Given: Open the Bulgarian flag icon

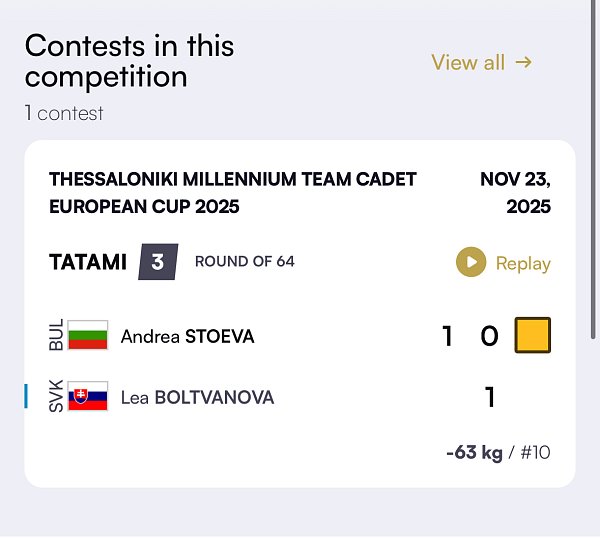Looking at the screenshot, I should 88,336.
